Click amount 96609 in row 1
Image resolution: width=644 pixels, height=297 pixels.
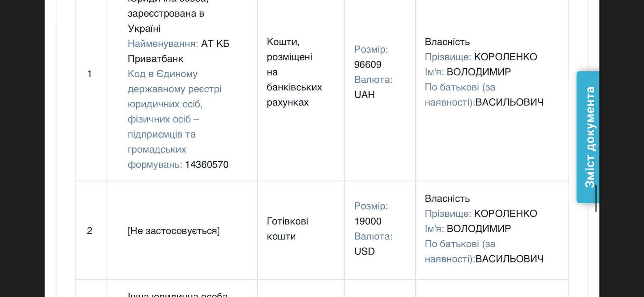pyautogui.click(x=368, y=65)
